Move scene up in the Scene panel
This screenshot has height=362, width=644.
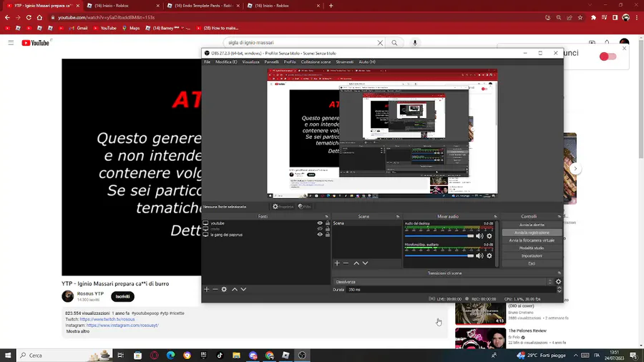coord(356,263)
